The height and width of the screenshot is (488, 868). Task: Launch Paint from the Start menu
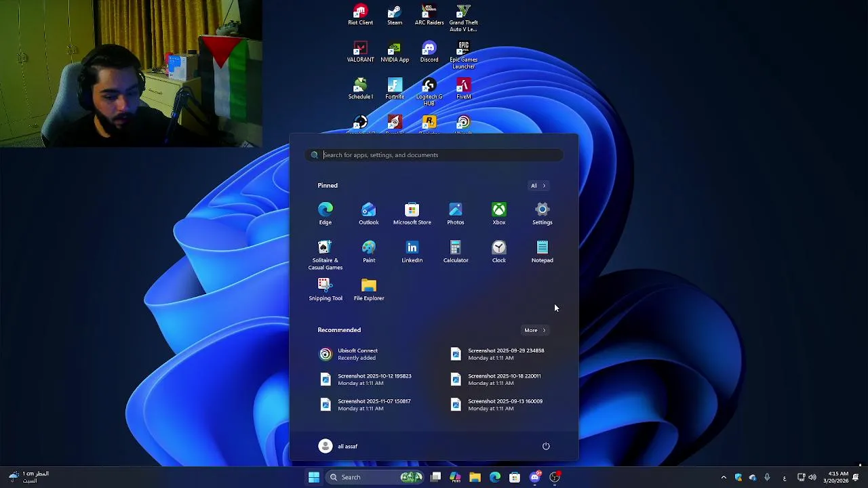369,251
